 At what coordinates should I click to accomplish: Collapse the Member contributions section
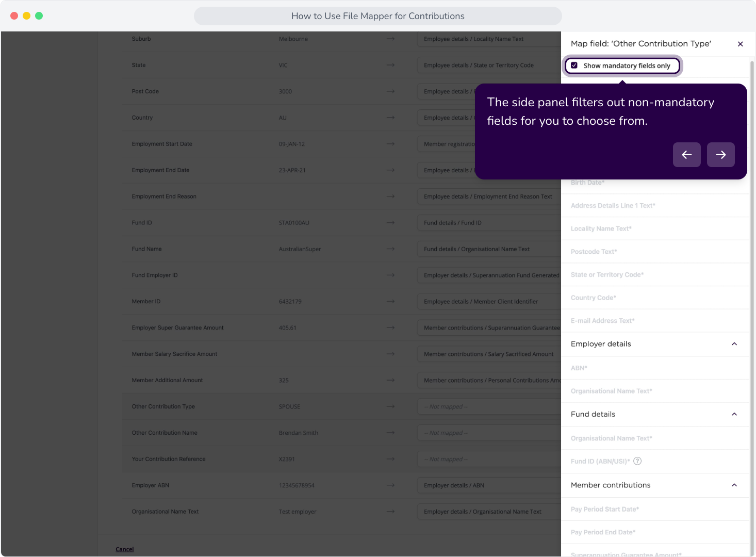coord(734,485)
